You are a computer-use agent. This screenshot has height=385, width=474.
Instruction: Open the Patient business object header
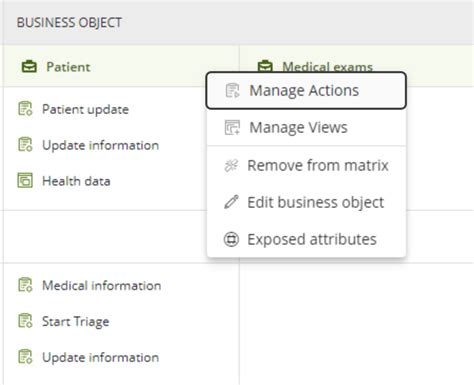pos(68,67)
